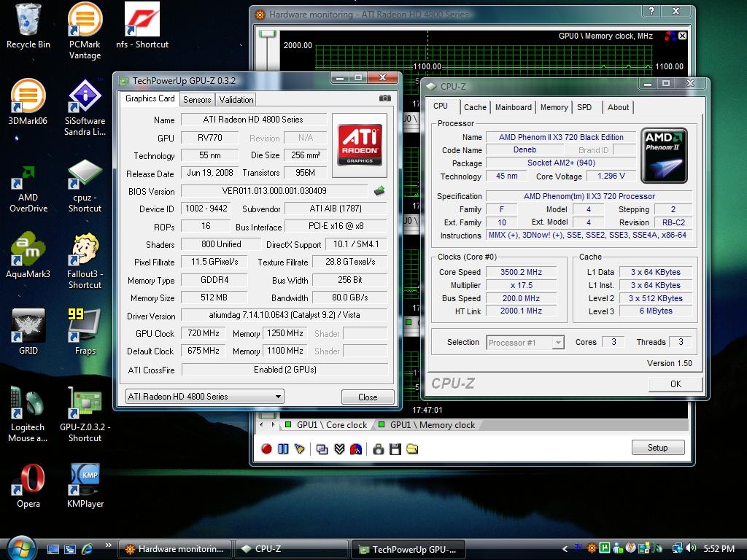Select the Fallout3 - Shortcut desktop icon

pos(85,261)
